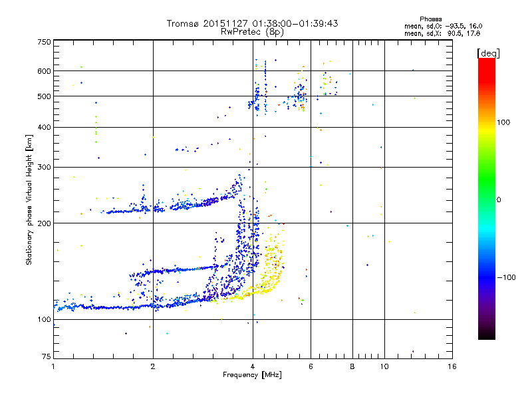Click the x-axis tick label '2'
This screenshot has width=532, height=399.
[x=153, y=366]
